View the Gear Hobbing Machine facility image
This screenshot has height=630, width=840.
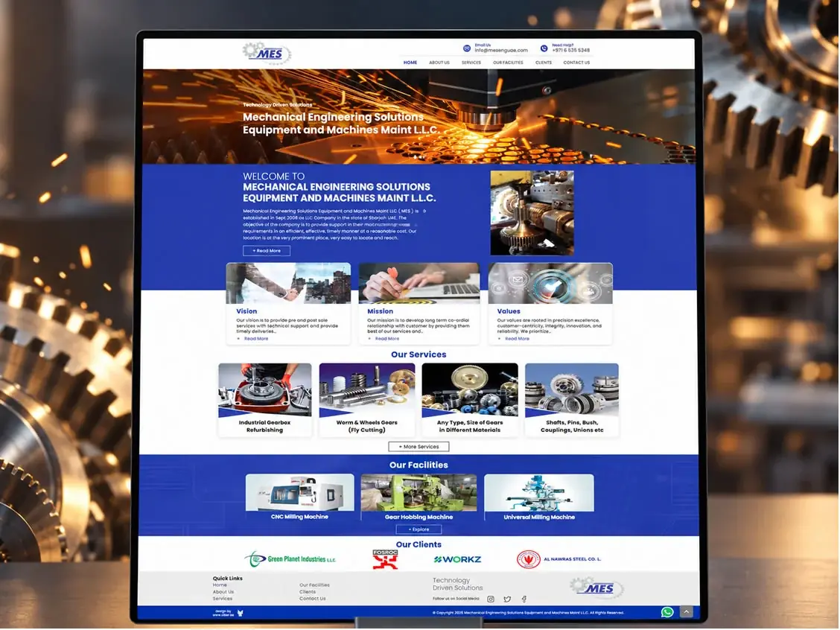tap(419, 493)
